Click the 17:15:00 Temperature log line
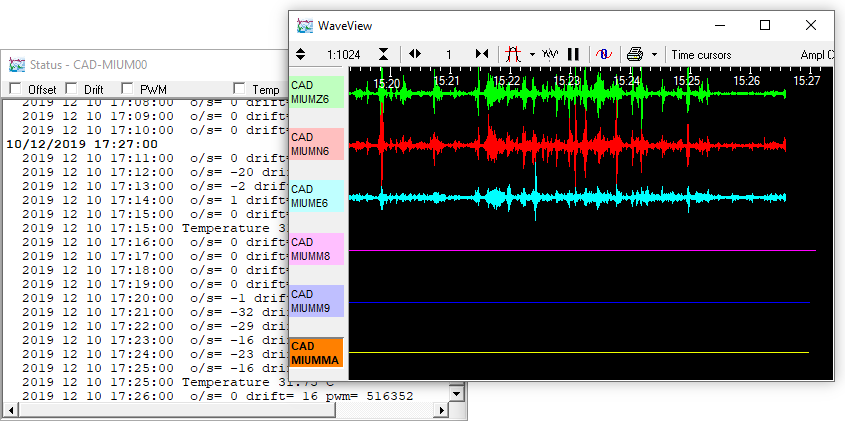This screenshot has width=845, height=421. (154, 229)
